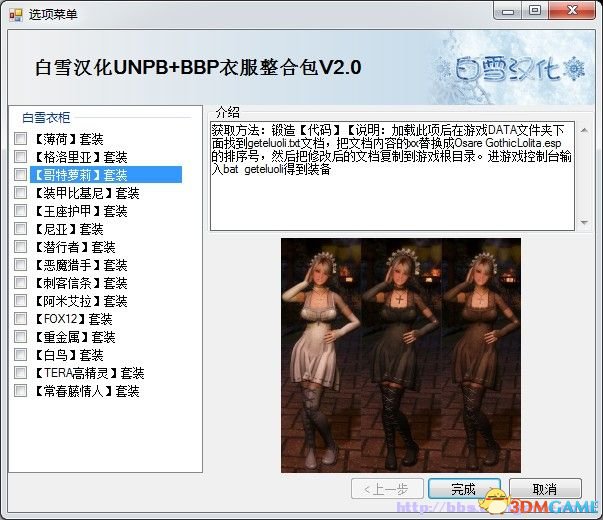Check the 【装甲比基尼】套装 box
Screen dimensions: 603x520
click(x=20, y=192)
